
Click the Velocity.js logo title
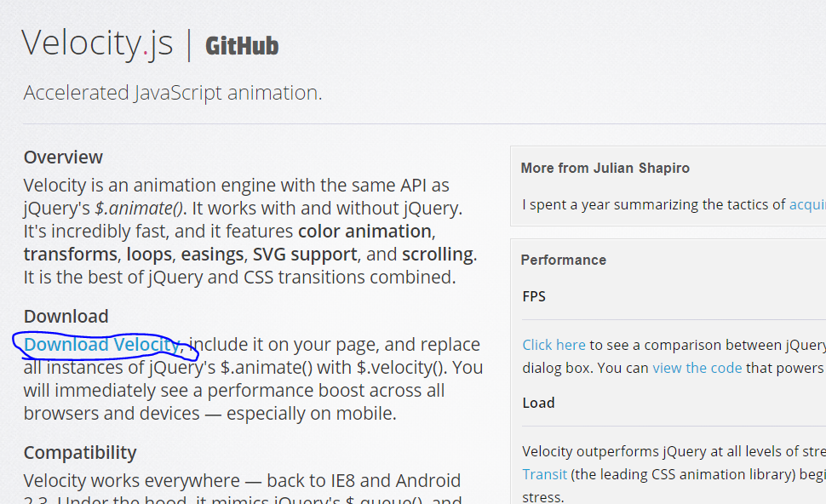tap(97, 43)
